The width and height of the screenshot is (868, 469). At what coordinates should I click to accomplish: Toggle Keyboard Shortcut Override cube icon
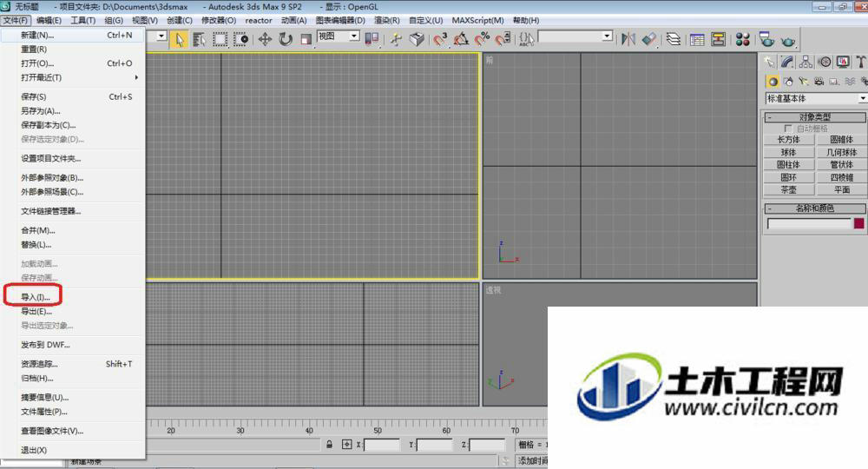tap(417, 40)
